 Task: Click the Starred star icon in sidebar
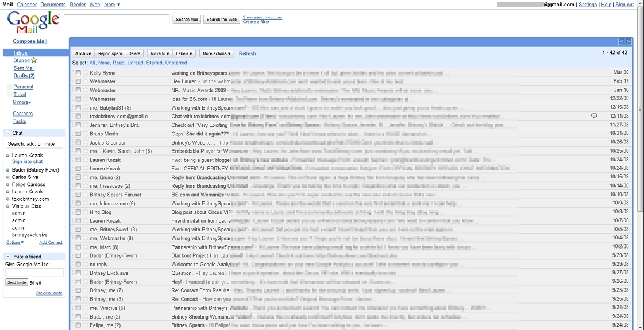point(34,60)
